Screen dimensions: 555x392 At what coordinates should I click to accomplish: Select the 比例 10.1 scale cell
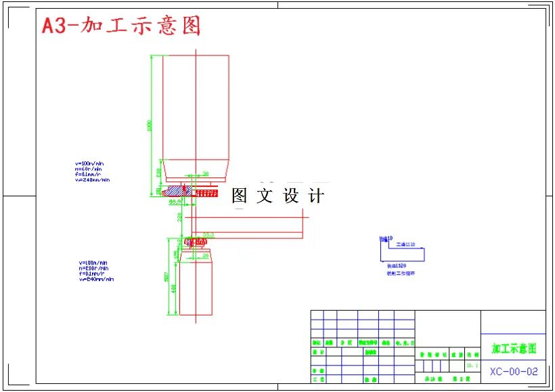click(472, 365)
